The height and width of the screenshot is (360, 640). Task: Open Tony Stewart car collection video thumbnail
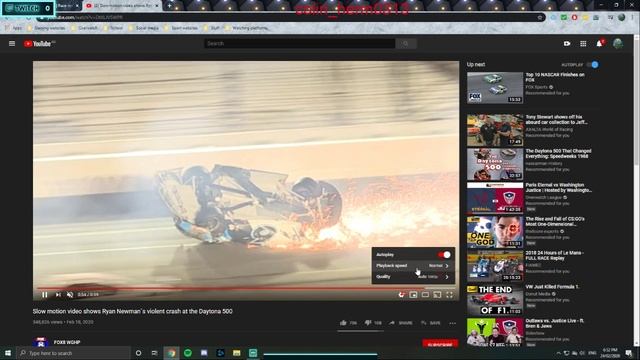(495, 130)
